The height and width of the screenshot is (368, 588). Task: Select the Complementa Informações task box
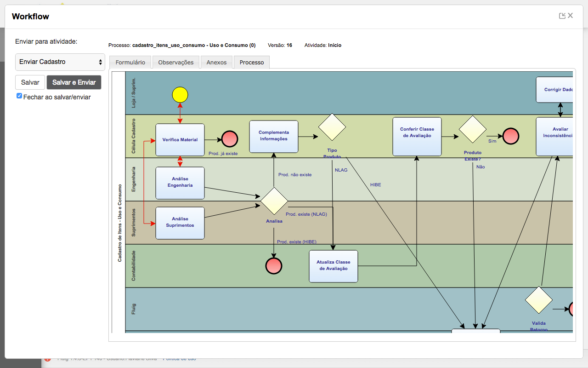click(x=274, y=137)
